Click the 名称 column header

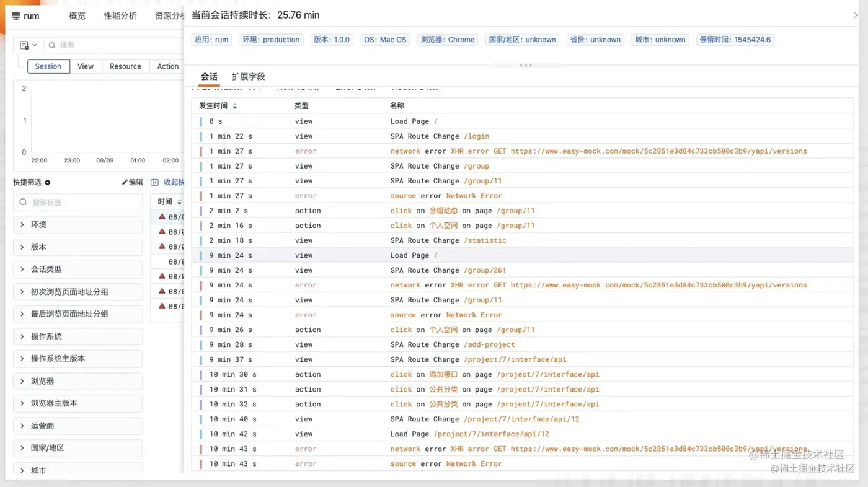point(397,107)
